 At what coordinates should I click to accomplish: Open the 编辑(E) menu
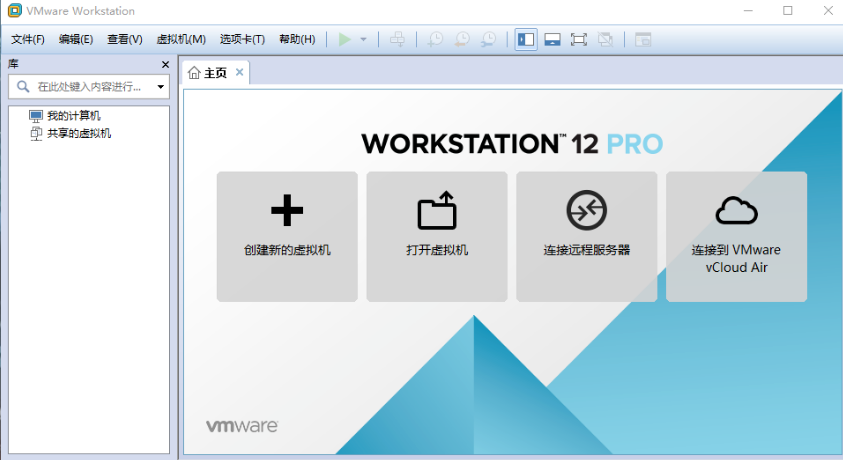point(76,39)
